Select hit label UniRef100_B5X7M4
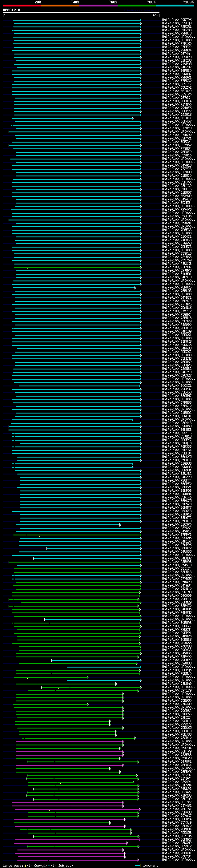The width and height of the screenshot is (197, 868). click(177, 748)
